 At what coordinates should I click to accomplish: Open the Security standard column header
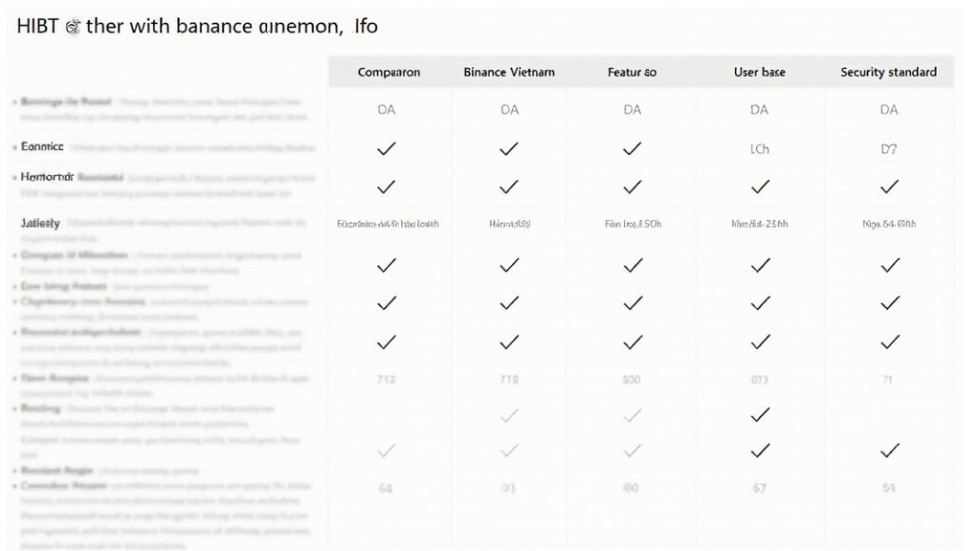click(x=888, y=72)
